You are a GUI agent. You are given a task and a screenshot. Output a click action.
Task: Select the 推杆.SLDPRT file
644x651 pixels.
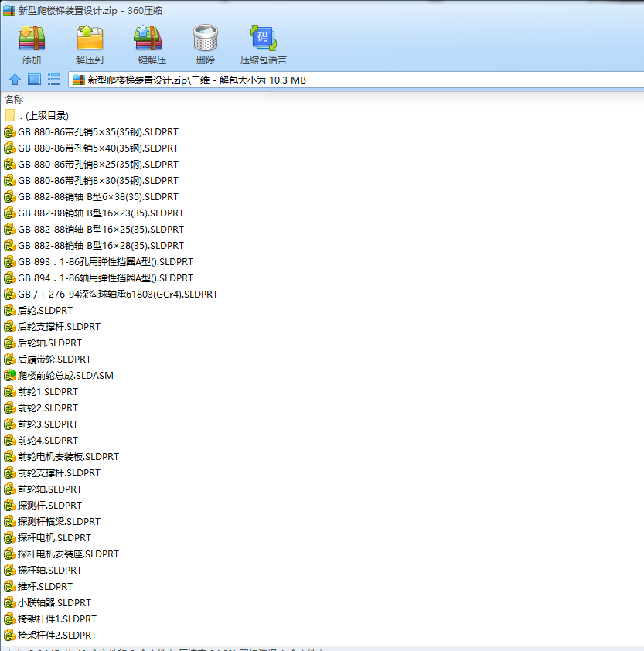(38, 586)
